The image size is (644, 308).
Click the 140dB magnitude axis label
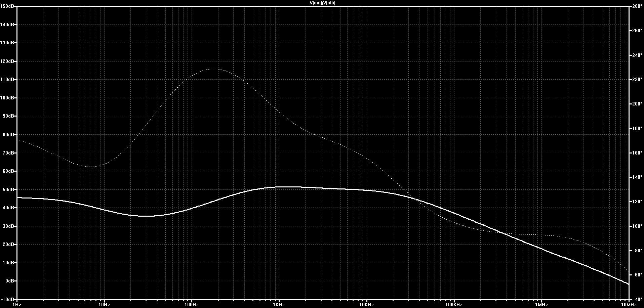point(7,25)
